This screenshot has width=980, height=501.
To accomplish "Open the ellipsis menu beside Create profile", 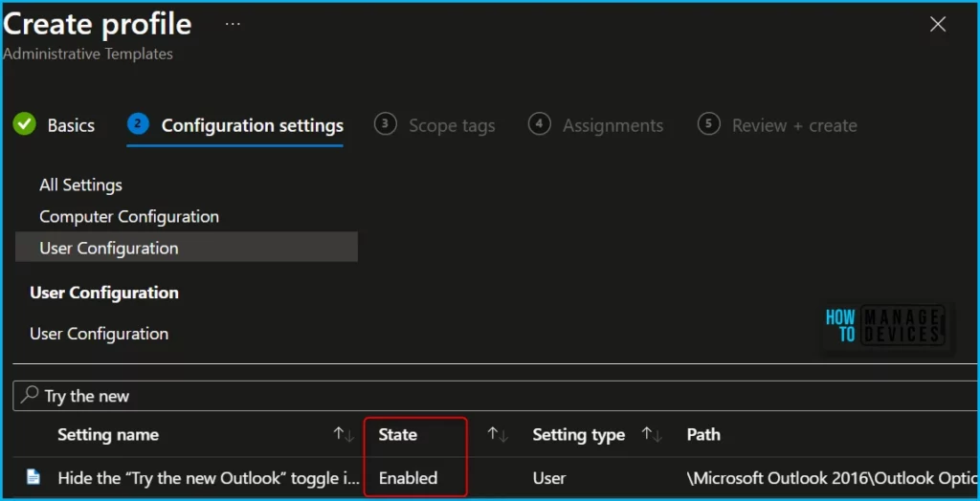I will click(233, 24).
